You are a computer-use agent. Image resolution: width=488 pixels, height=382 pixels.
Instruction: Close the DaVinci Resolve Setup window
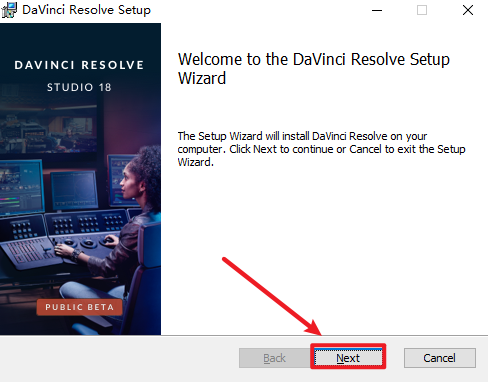(x=468, y=10)
